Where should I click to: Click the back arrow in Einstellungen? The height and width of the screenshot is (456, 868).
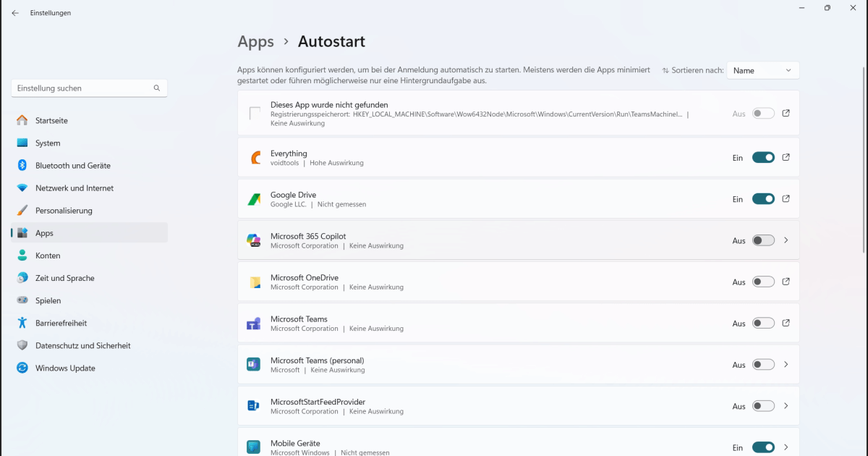(15, 13)
